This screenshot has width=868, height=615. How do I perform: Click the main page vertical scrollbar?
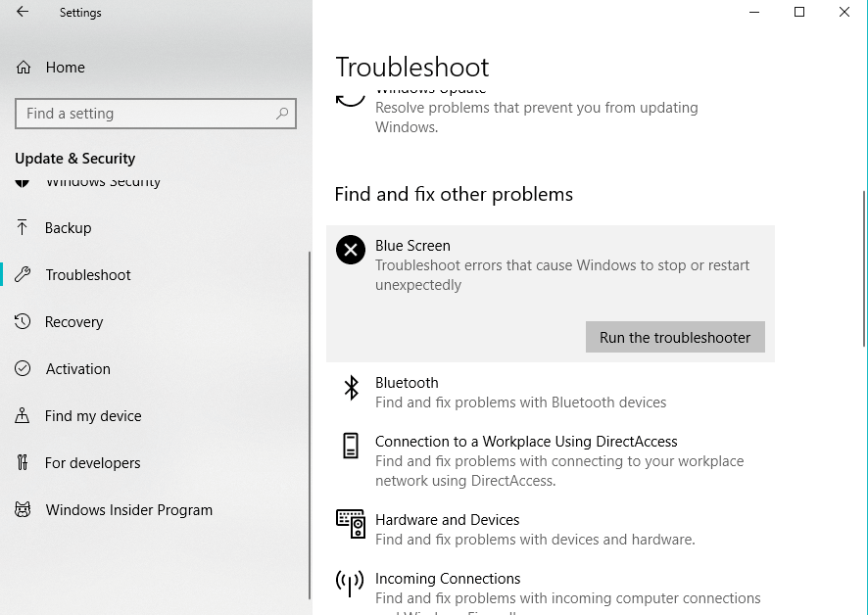tap(863, 269)
